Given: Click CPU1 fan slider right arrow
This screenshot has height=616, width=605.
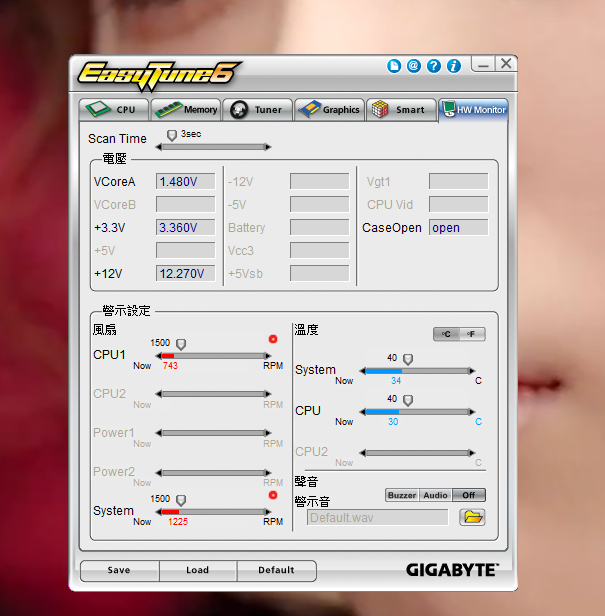Looking at the screenshot, I should [x=268, y=356].
